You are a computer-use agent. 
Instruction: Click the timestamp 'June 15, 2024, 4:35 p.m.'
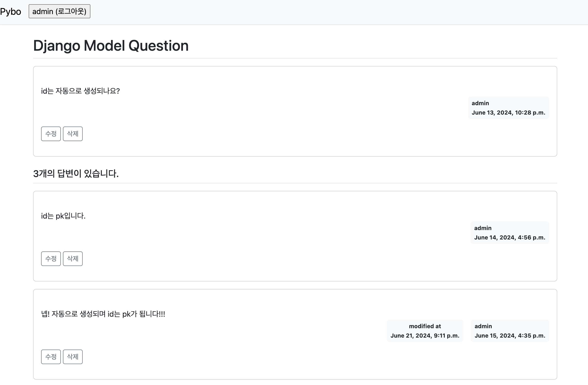coord(510,335)
